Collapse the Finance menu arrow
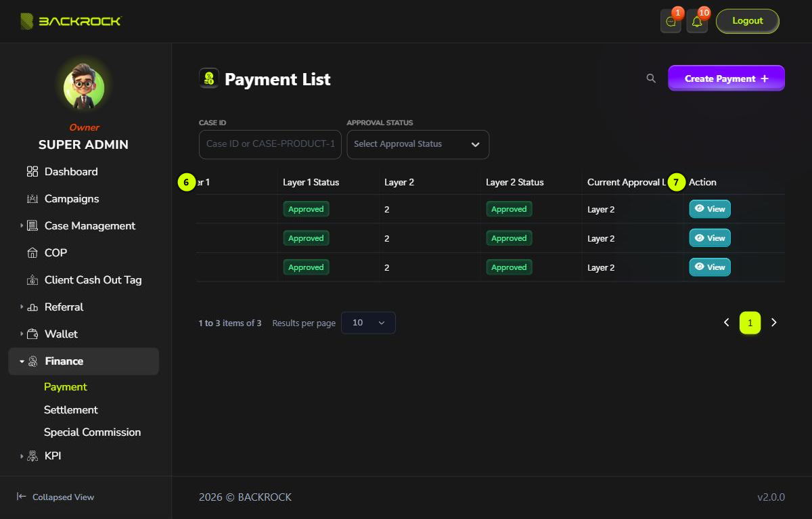The height and width of the screenshot is (519, 812). pyautogui.click(x=22, y=361)
